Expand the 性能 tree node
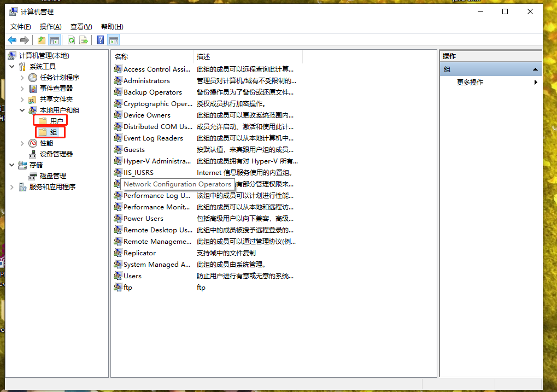The image size is (557, 392). 22,143
